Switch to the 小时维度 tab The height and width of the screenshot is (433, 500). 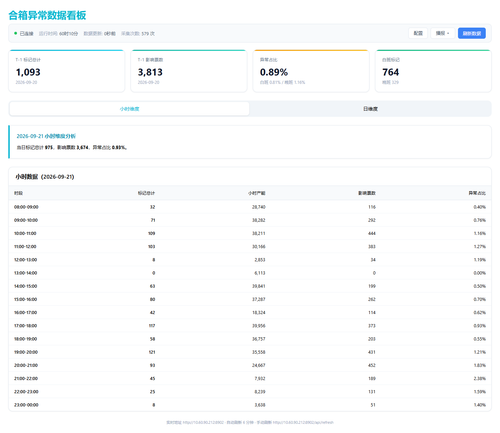(x=129, y=109)
